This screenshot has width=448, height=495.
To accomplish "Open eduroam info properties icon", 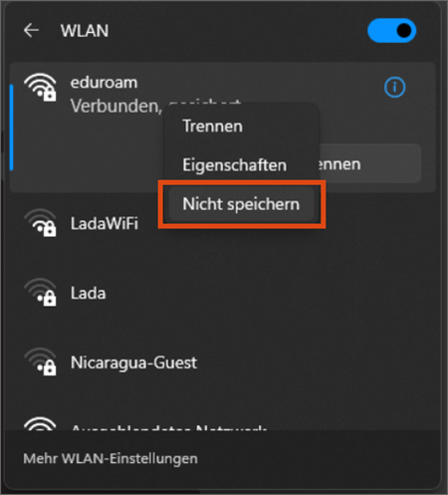I will pos(394,88).
